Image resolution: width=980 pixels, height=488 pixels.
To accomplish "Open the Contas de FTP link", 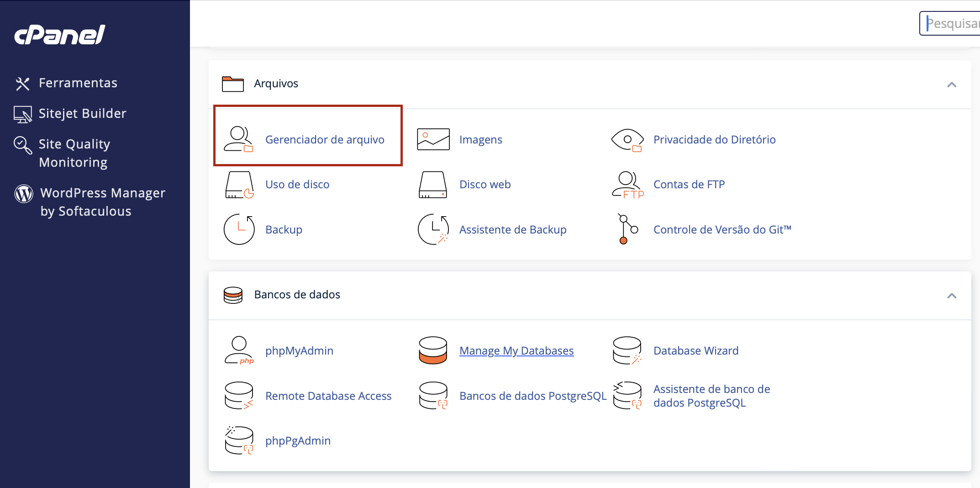I will click(689, 185).
